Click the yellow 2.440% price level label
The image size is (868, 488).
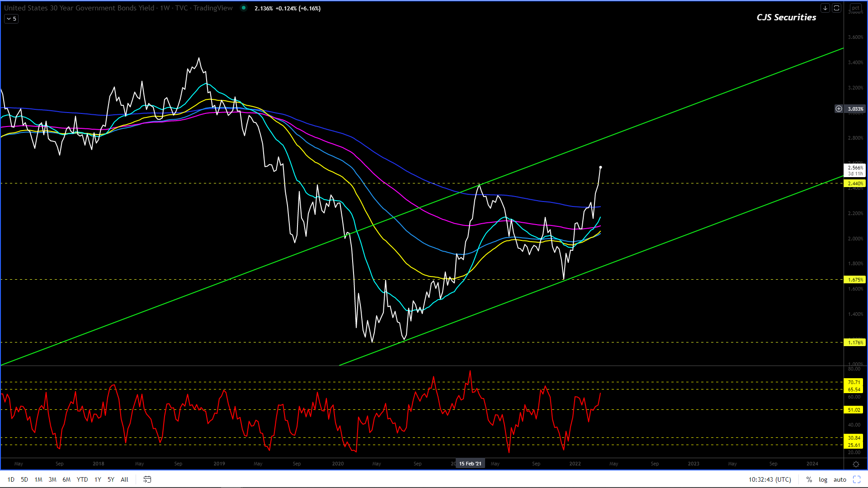[854, 183]
